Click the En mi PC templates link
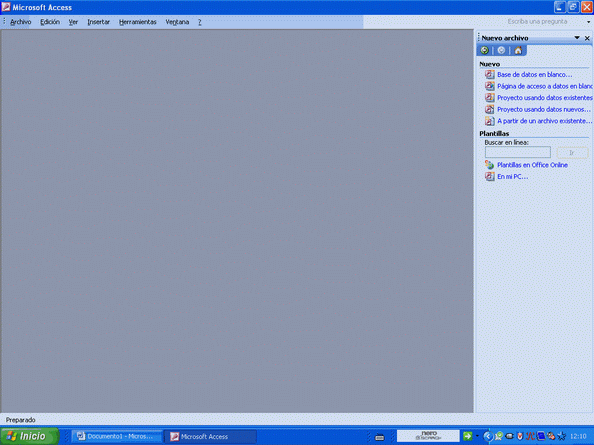The image size is (594, 445). coord(513,176)
